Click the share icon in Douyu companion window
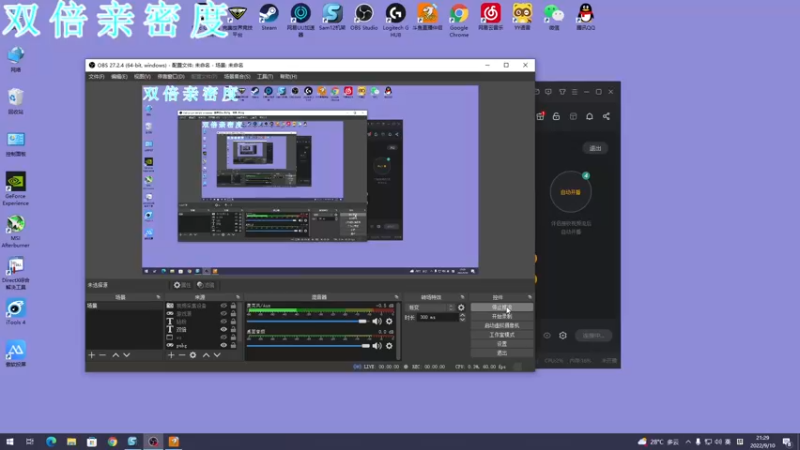Screen dimensions: 800x450 pos(606,116)
